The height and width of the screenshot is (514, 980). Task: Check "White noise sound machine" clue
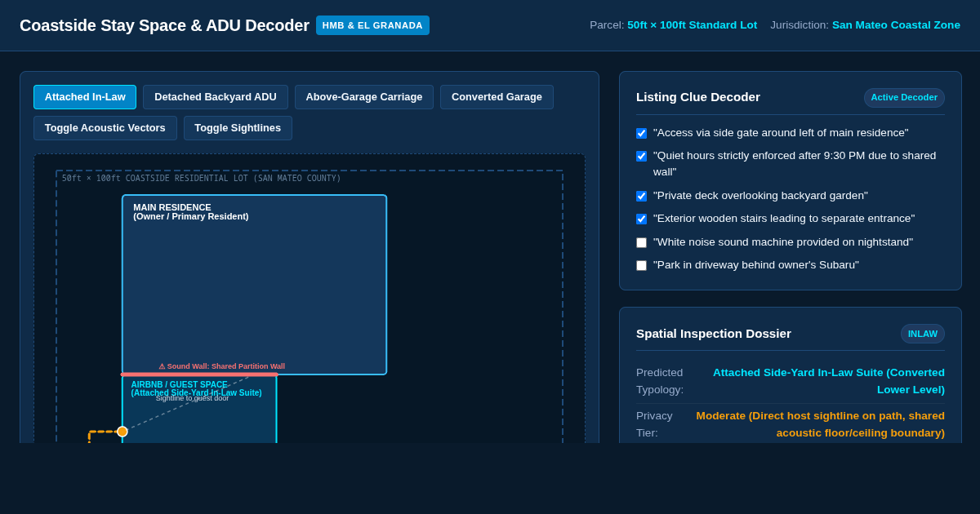coord(641,242)
